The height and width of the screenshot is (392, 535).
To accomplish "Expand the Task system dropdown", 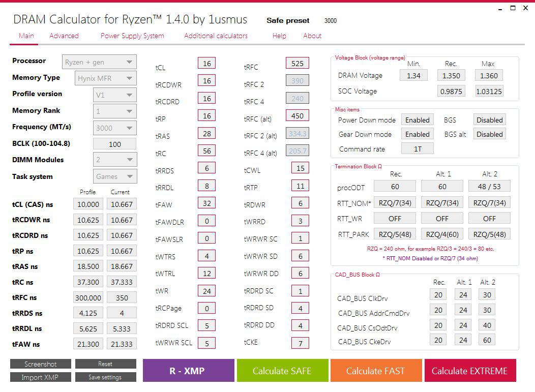I will pos(115,176).
